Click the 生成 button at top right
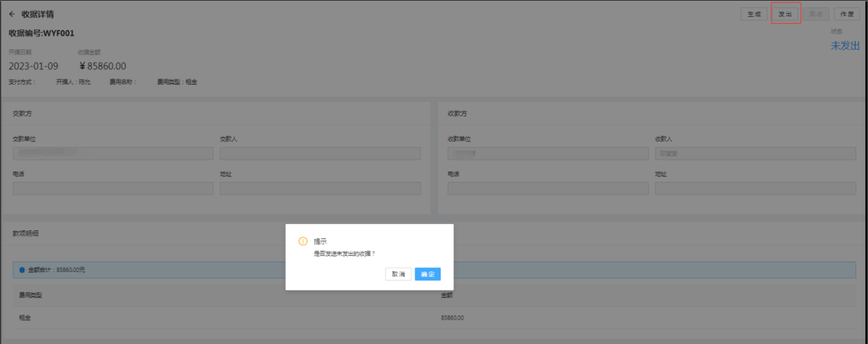Viewport: 868px width, 344px height. click(754, 14)
